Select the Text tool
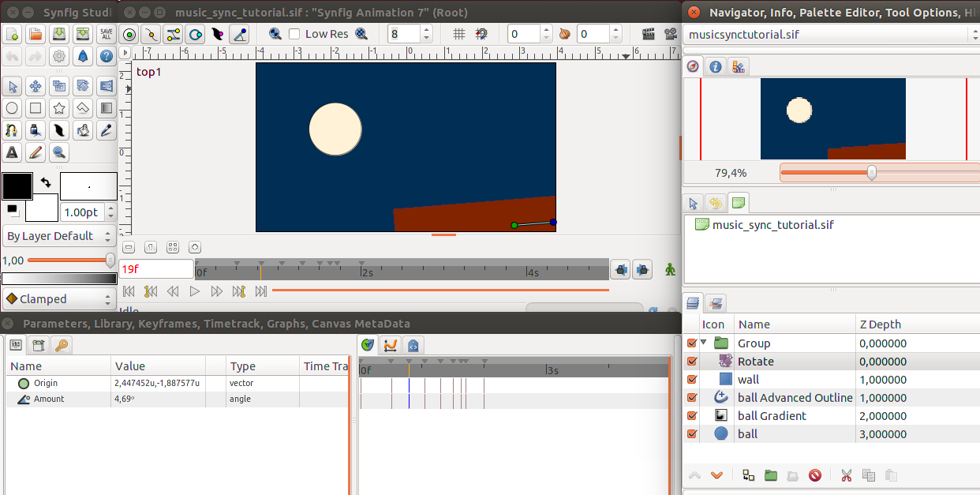980x495 pixels. click(13, 152)
